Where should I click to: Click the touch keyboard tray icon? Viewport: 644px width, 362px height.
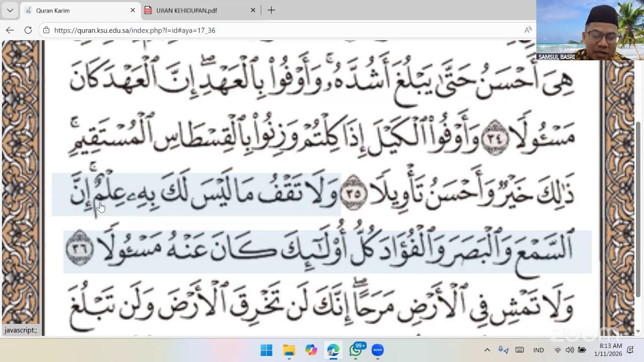520,350
